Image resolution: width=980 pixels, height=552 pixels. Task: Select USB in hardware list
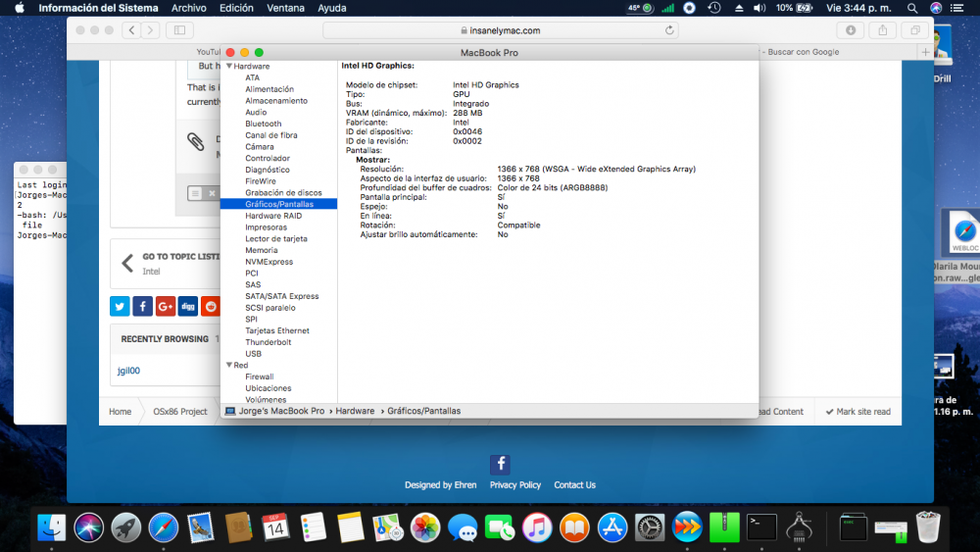[x=253, y=354]
